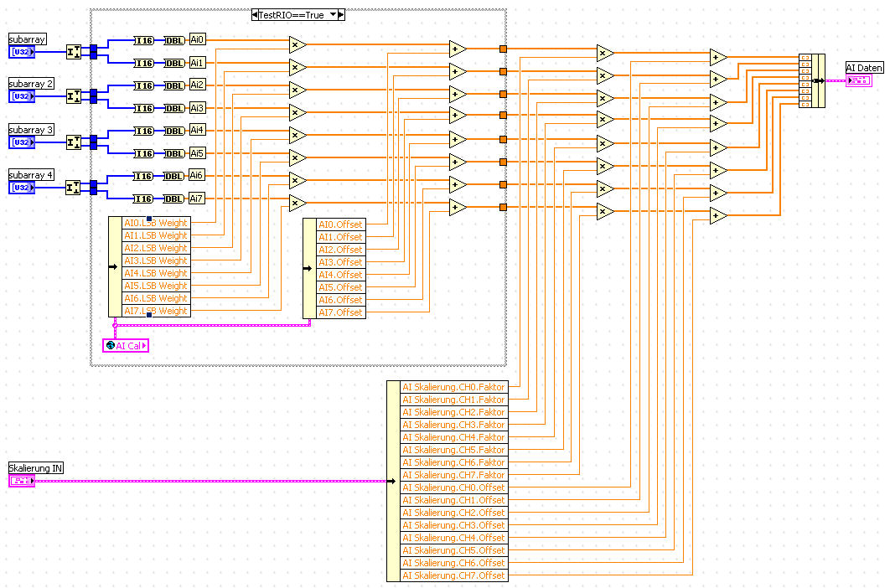Screen dimensions: 890x588
Task: Select the AI4.Offset unbundle element
Action: 340,275
